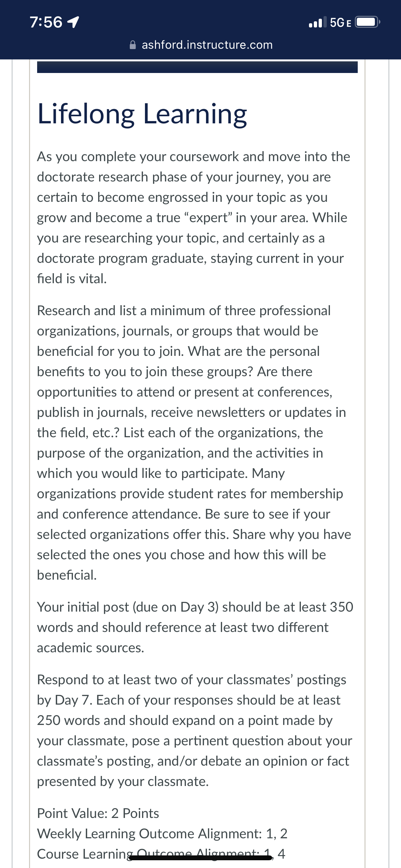
Task: Tap 'field is vital.' ending first paragraph
Action: (x=72, y=279)
